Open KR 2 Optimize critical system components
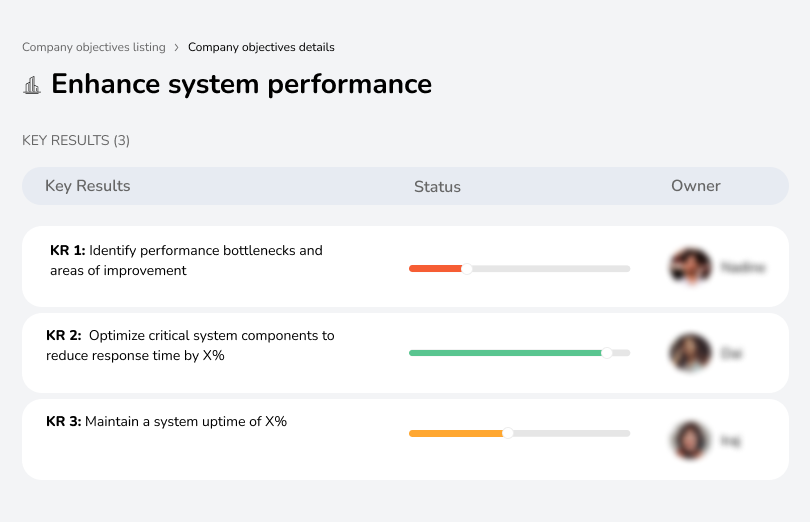Screen dimensions: 810x522 [x=190, y=345]
